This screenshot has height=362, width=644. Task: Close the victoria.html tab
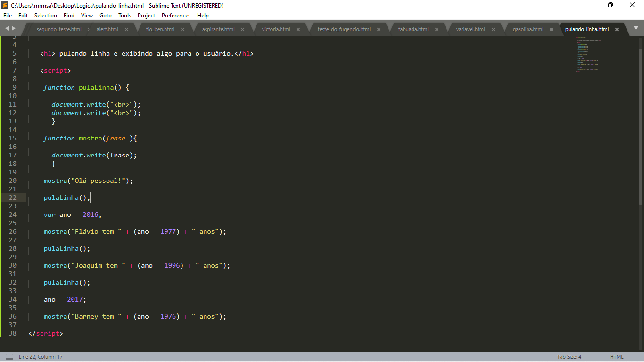pos(298,29)
